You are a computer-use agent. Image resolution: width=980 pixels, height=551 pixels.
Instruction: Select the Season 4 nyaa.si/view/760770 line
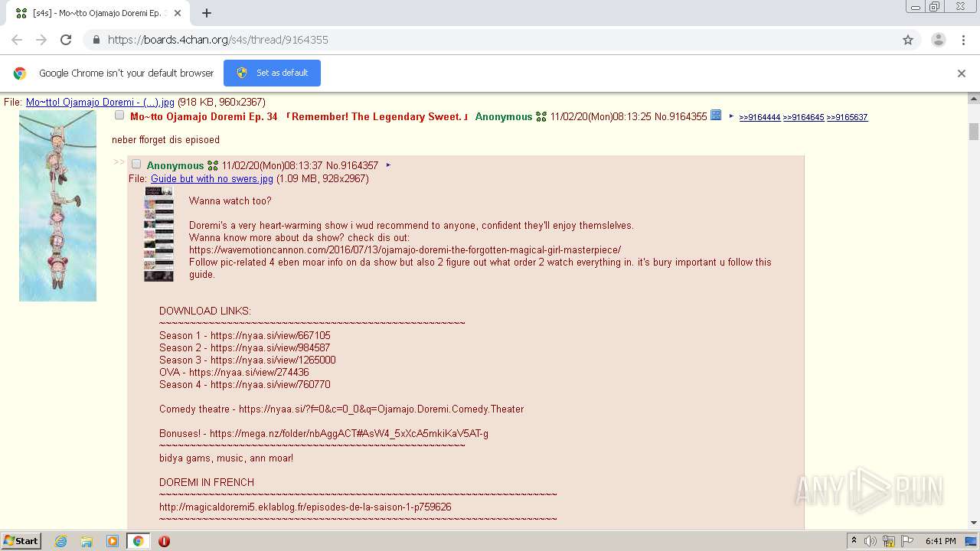click(245, 384)
